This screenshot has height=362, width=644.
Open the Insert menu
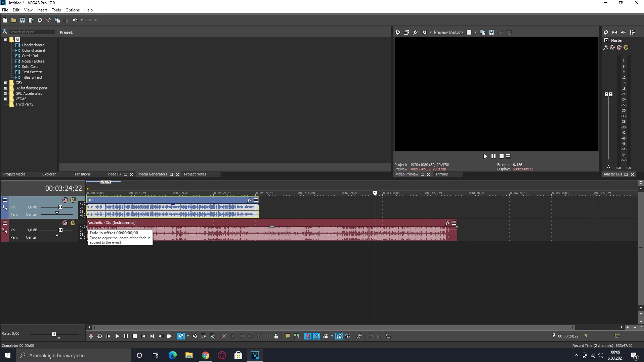tap(42, 10)
